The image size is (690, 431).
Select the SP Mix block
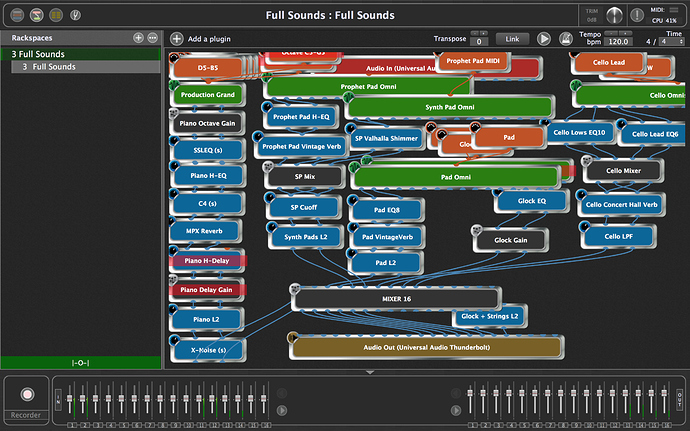[305, 177]
